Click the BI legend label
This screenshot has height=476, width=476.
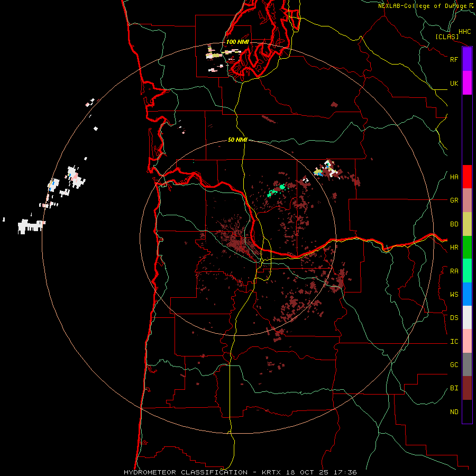[x=454, y=388]
